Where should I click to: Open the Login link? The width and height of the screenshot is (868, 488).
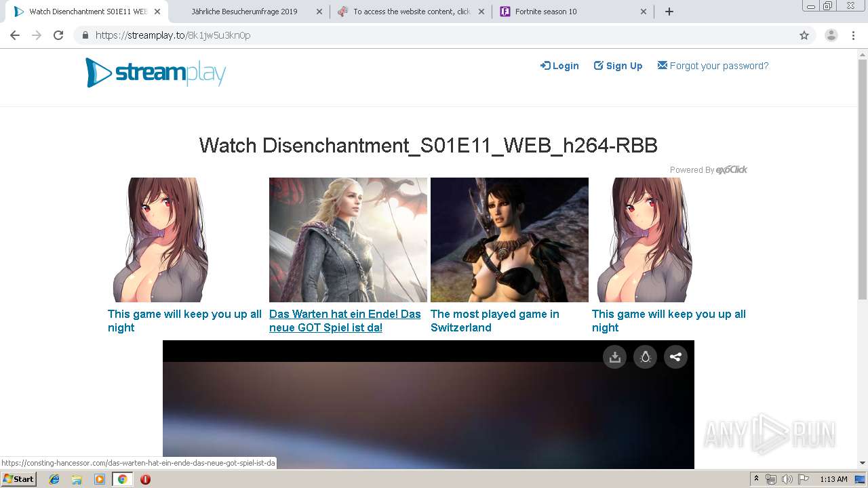(559, 66)
